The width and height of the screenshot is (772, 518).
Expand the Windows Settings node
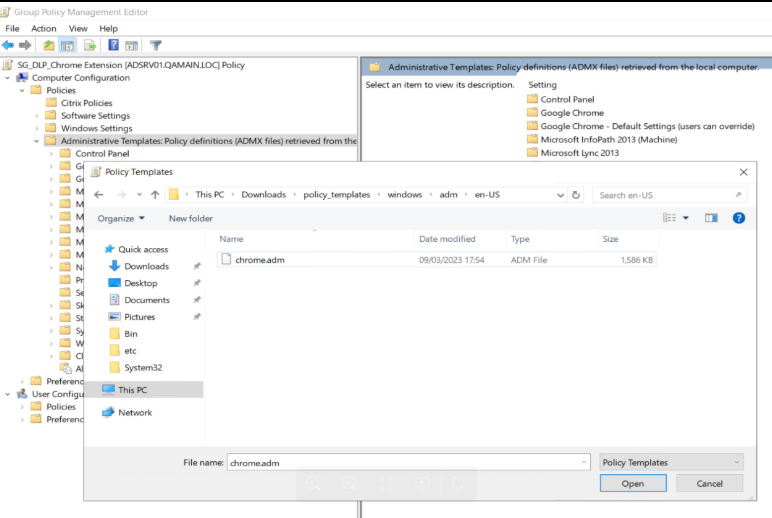pyautogui.click(x=37, y=129)
